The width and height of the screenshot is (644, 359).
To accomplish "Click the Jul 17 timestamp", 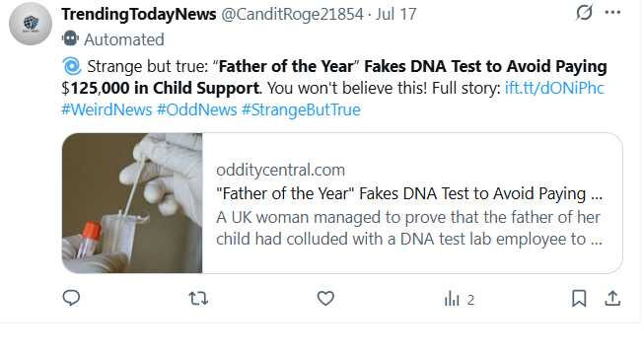I will coord(395,15).
